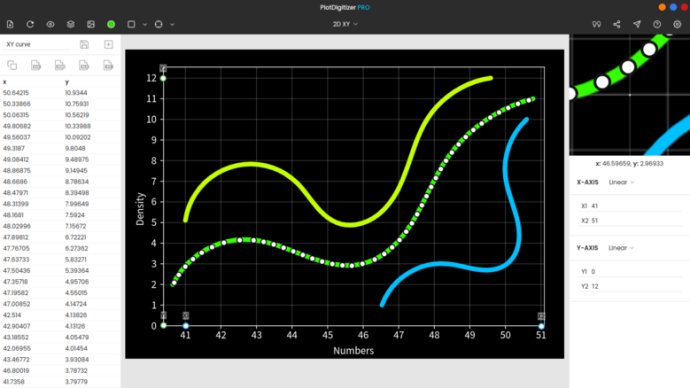
Task: Open the 2D XY plot type dropdown
Action: pos(345,24)
